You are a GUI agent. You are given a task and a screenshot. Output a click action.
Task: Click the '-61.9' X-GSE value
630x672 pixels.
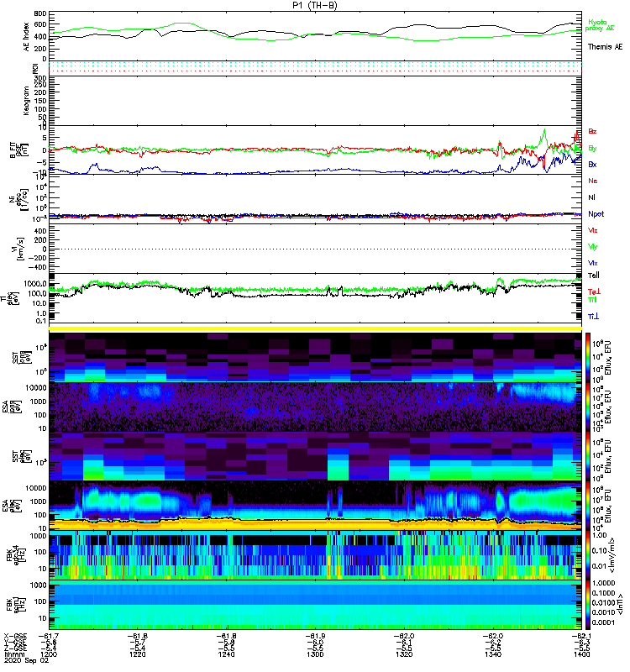[x=315, y=637]
